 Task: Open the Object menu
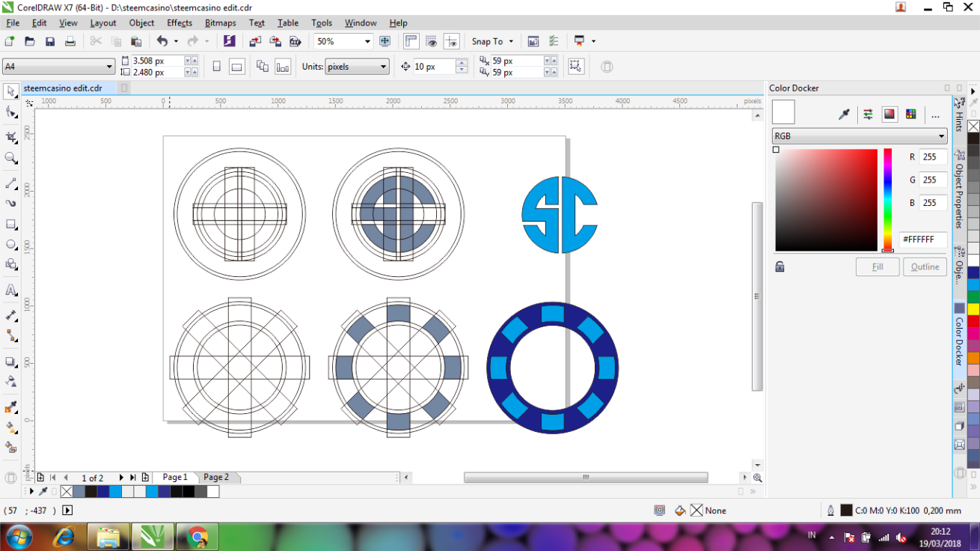pyautogui.click(x=141, y=23)
